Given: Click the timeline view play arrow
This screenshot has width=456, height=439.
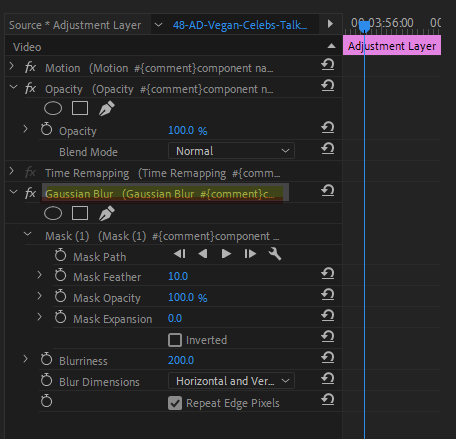Looking at the screenshot, I should click(x=330, y=24).
